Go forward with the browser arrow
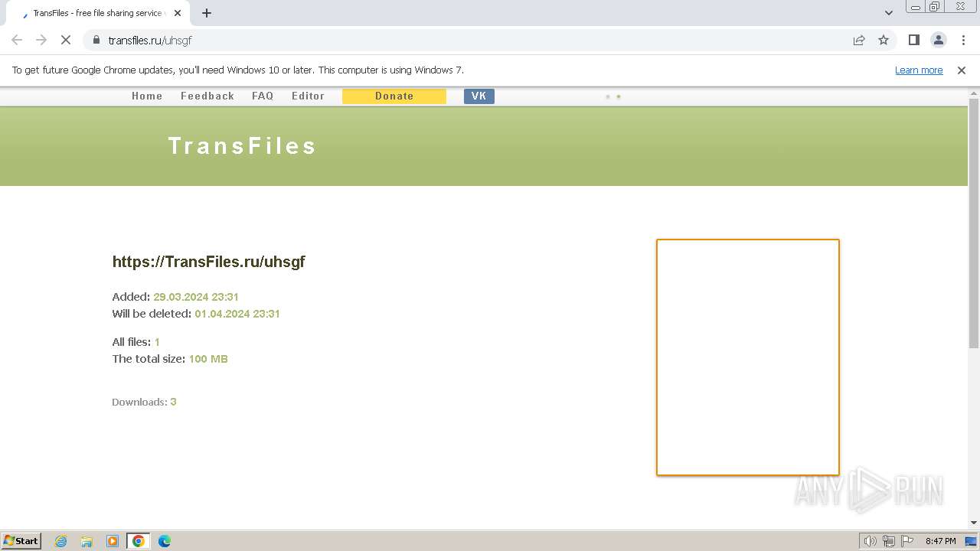980x551 pixels. 41,40
